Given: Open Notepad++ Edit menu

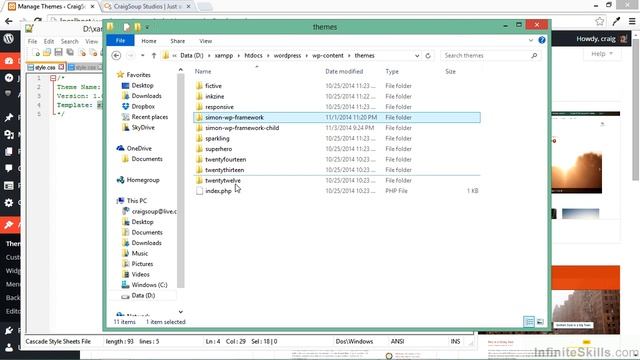Looking at the screenshot, I should pyautogui.click(x=49, y=42).
